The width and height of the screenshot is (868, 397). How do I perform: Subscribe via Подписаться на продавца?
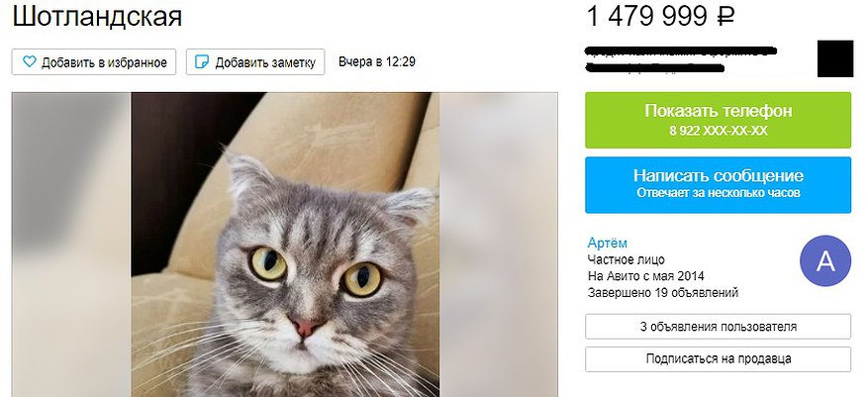(718, 359)
